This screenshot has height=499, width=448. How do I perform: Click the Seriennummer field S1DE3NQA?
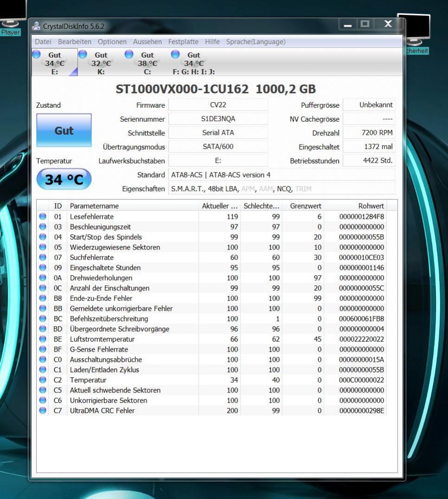(218, 119)
